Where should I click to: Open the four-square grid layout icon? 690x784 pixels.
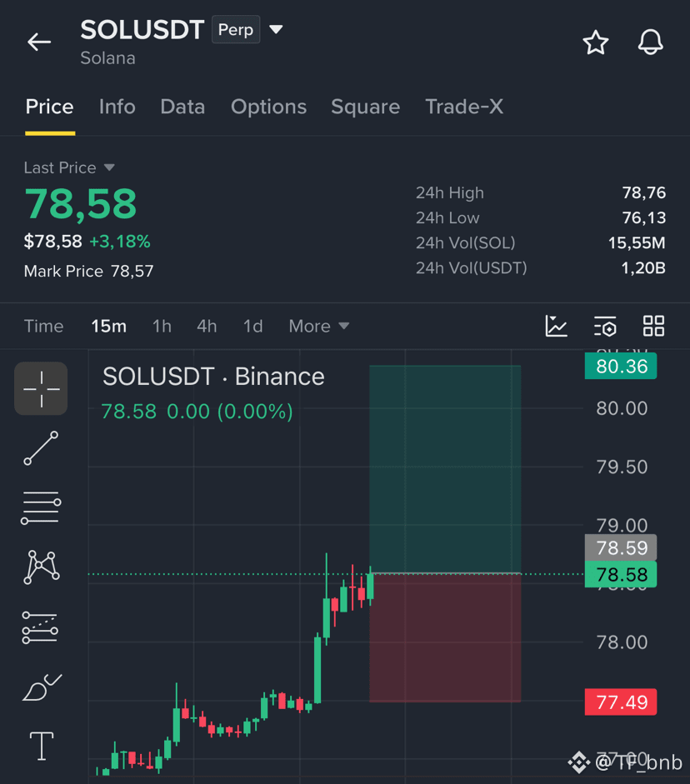click(x=653, y=326)
